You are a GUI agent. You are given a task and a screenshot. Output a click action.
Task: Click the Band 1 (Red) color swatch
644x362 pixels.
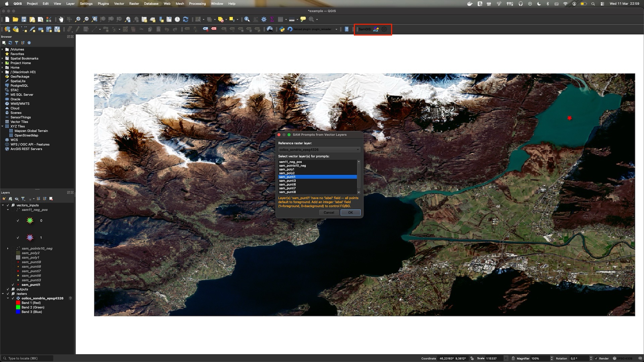coord(18,303)
